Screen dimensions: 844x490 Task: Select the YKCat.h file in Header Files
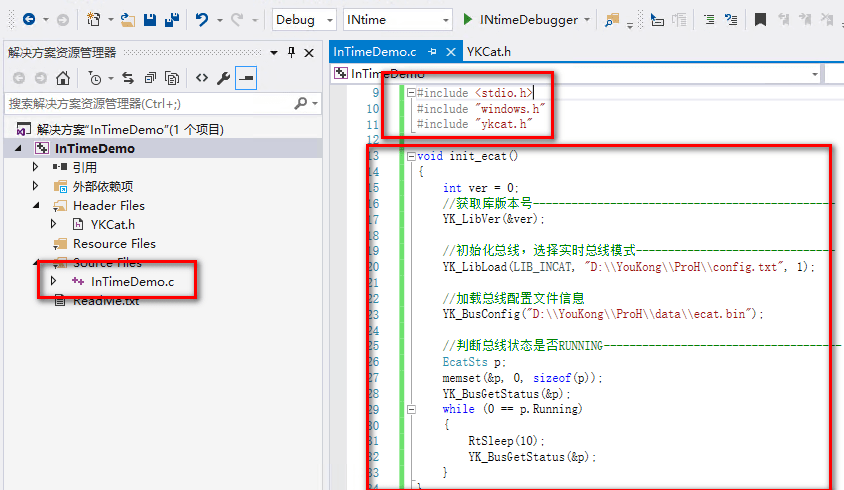tap(112, 225)
